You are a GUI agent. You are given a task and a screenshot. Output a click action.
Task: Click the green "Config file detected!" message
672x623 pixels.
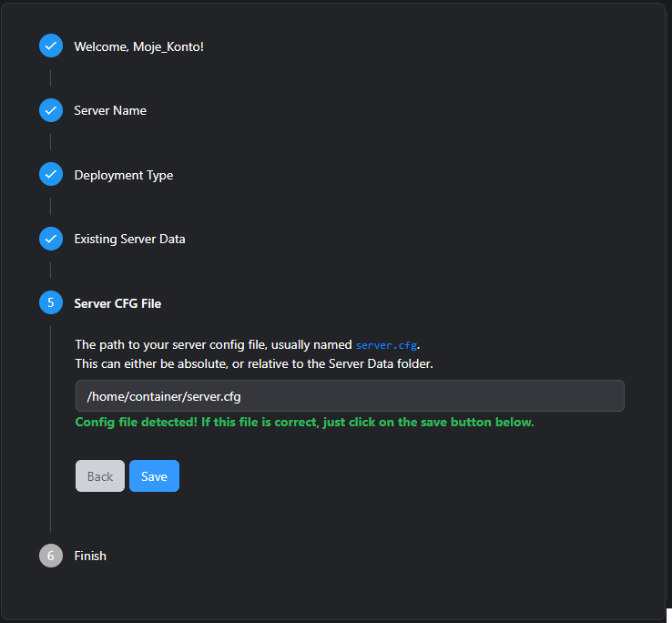[304, 423]
